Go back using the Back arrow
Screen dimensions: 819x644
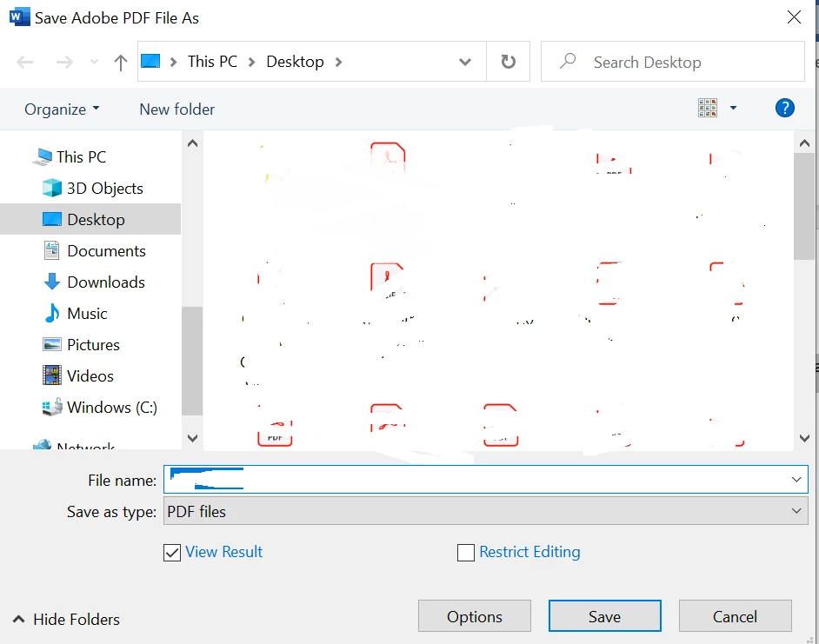[x=24, y=63]
